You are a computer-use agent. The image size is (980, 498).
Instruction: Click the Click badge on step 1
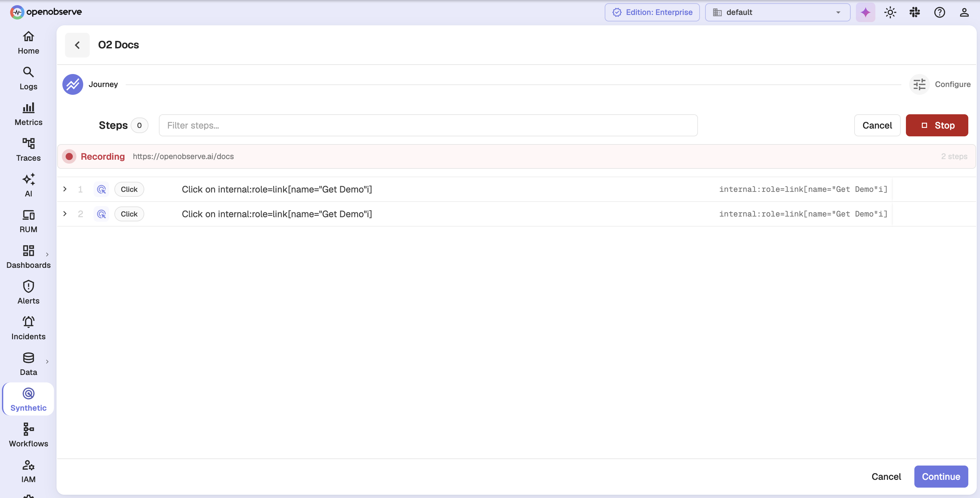coord(129,189)
